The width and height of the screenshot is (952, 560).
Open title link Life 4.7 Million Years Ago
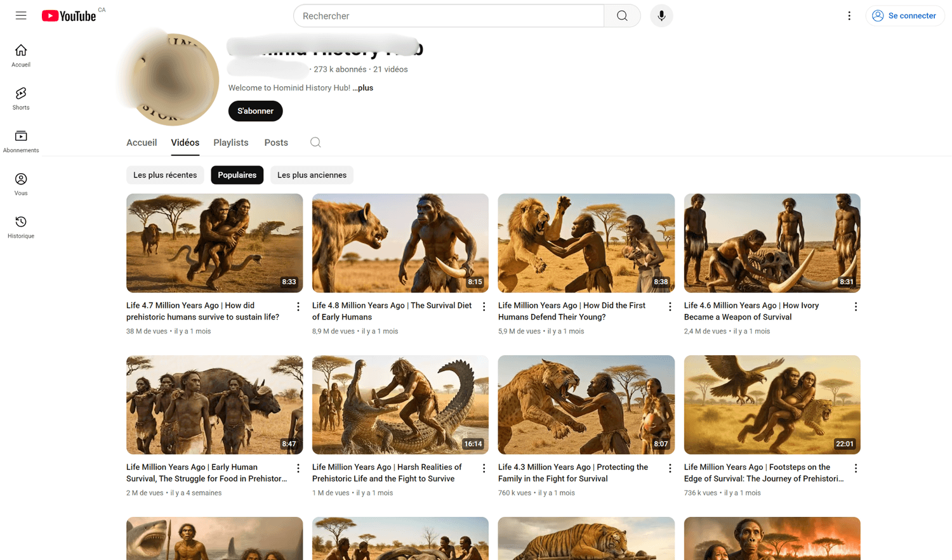point(204,311)
